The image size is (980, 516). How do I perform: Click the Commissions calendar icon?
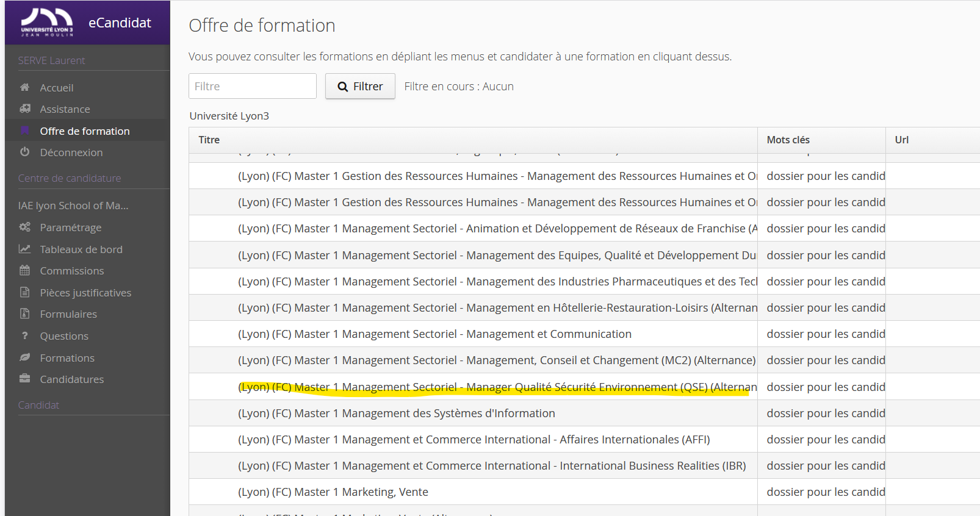coord(24,270)
